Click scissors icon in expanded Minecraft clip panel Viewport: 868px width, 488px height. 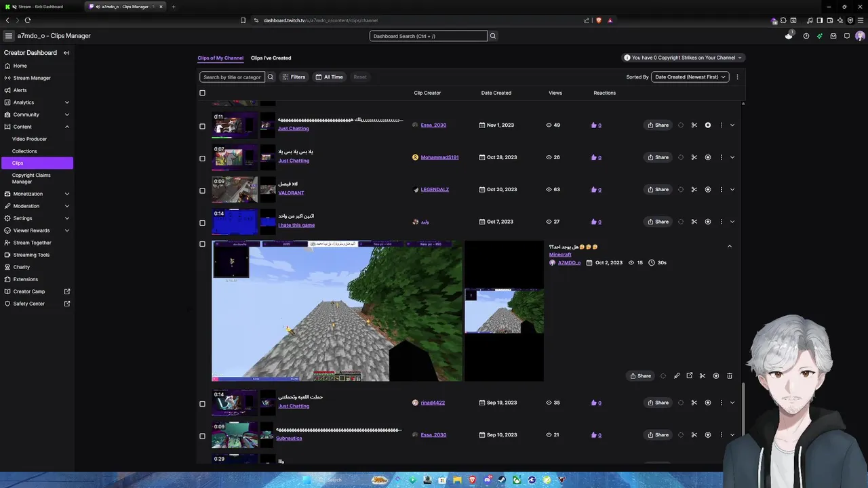click(702, 375)
